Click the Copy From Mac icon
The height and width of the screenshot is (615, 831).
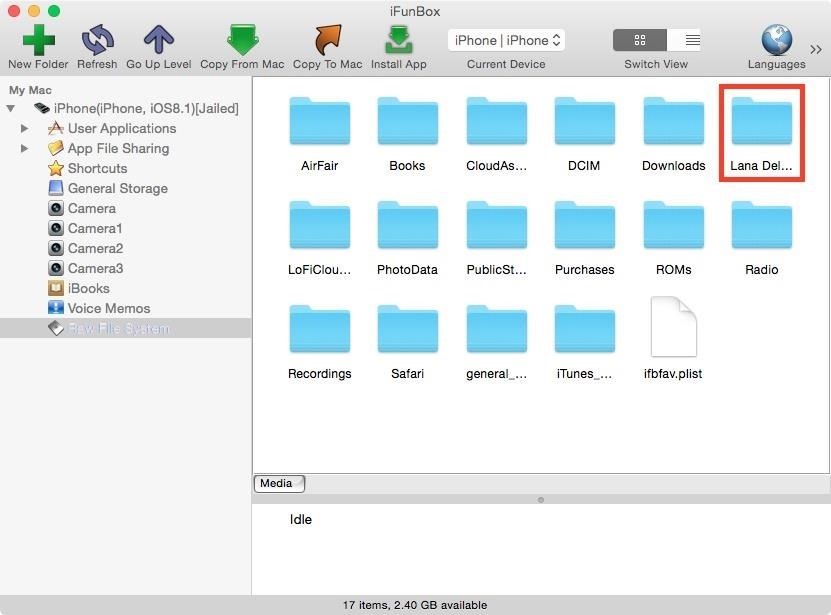point(242,39)
